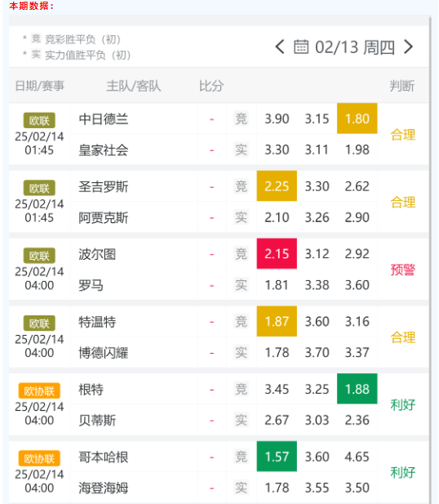The width and height of the screenshot is (439, 504).
Task: Open team 圣吉罗斯
Action: click(104, 186)
